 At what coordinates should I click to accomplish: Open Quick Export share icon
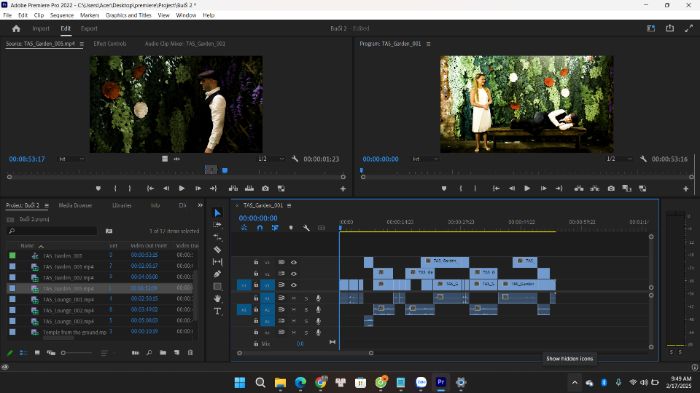point(670,28)
